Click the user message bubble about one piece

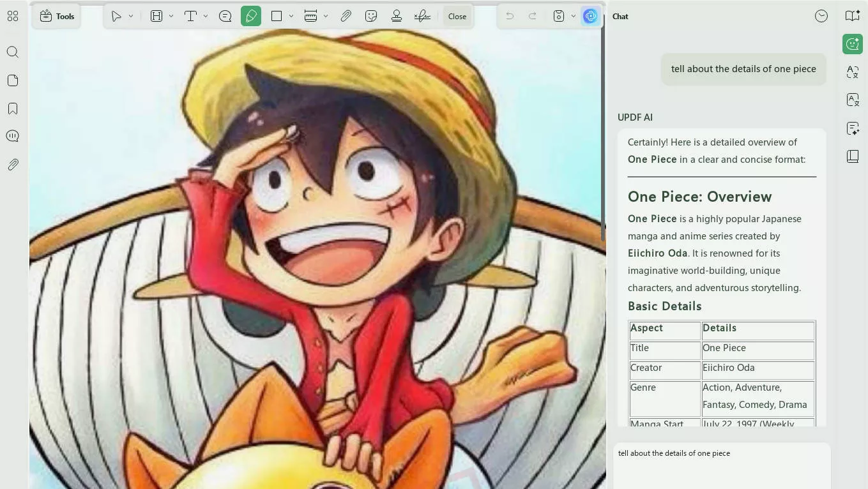[743, 69]
